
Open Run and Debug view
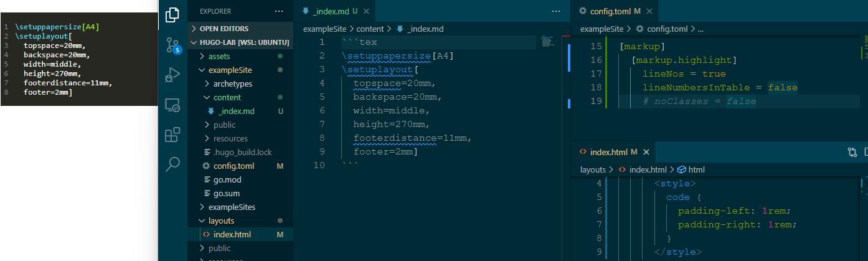tap(172, 75)
